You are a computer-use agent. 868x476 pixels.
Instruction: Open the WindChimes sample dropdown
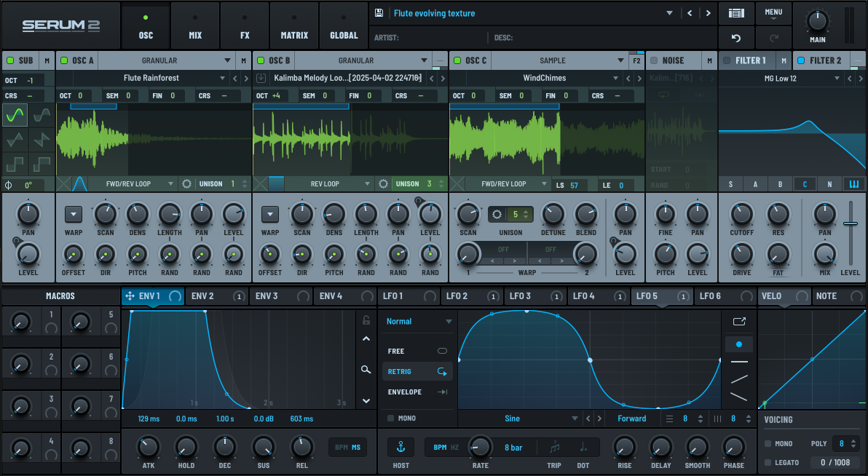615,78
